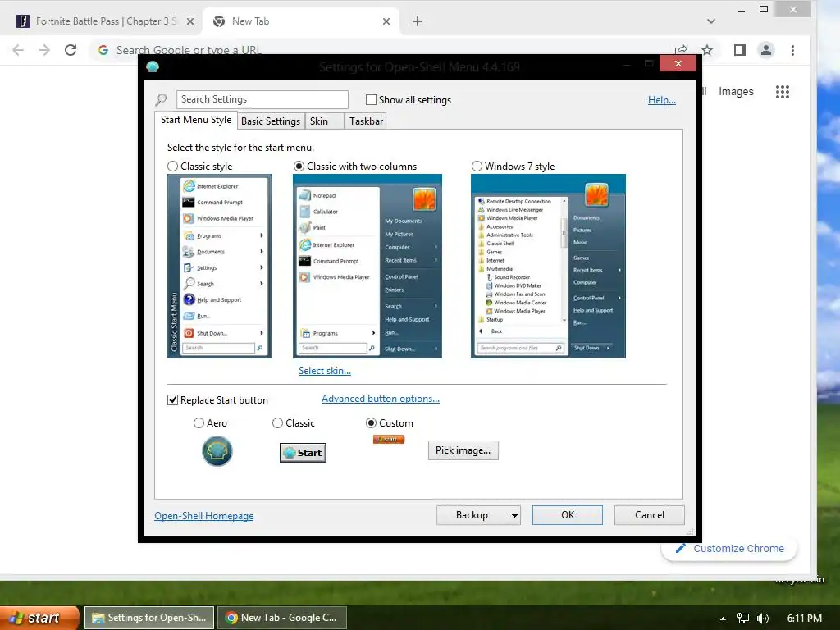The height and width of the screenshot is (630, 840).
Task: Open a new Chrome tab with plus
Action: tap(418, 21)
